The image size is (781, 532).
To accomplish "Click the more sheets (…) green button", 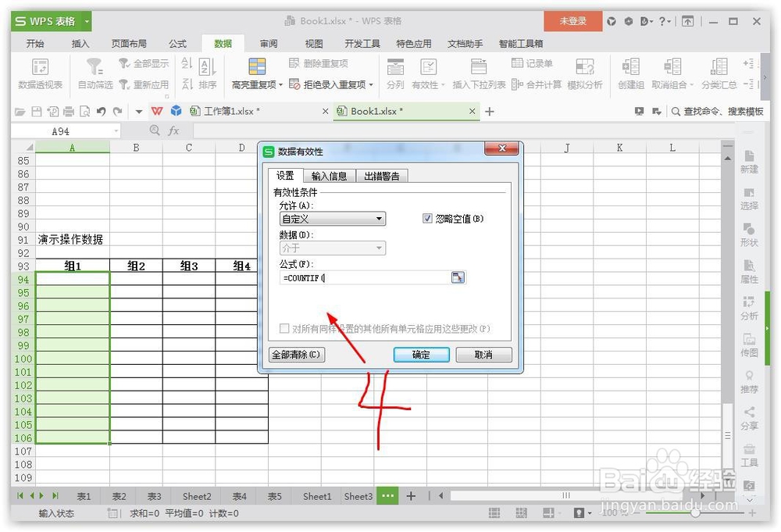I will click(x=387, y=496).
